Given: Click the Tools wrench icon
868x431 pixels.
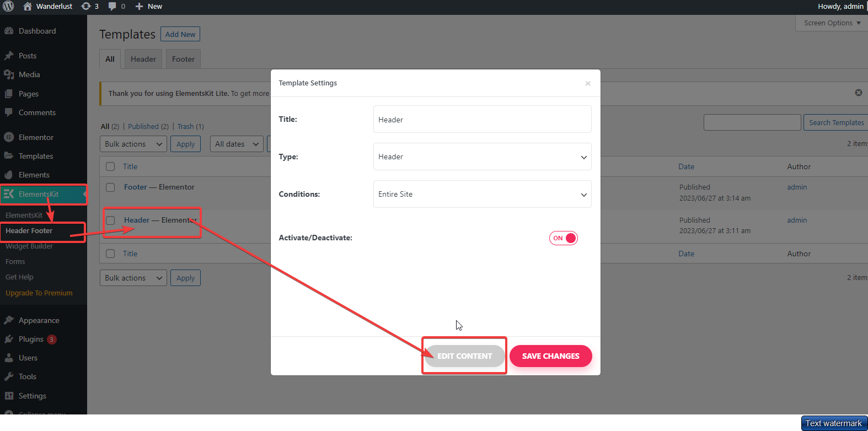Looking at the screenshot, I should (9, 376).
